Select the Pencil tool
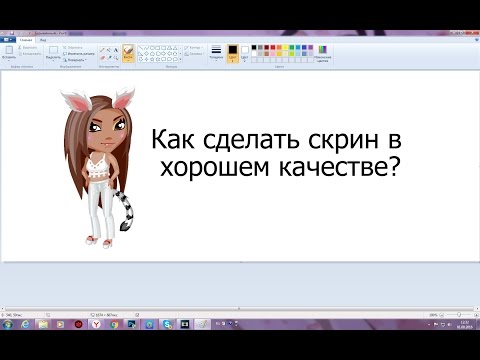This screenshot has height=360, width=480. click(x=102, y=50)
